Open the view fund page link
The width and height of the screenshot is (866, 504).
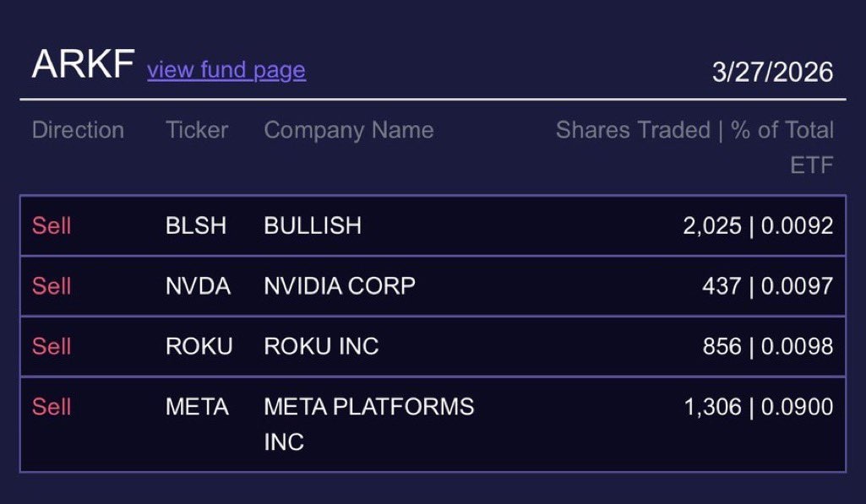click(226, 69)
